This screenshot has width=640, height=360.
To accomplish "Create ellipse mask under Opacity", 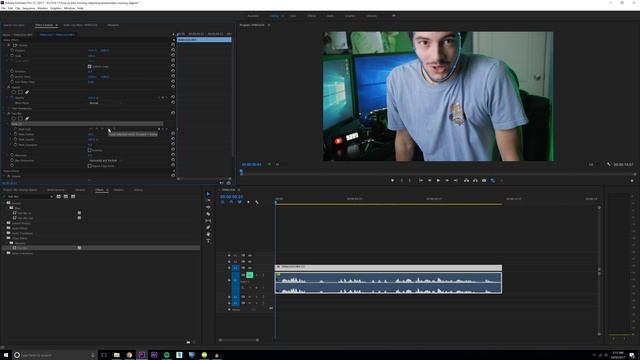I will [13, 92].
